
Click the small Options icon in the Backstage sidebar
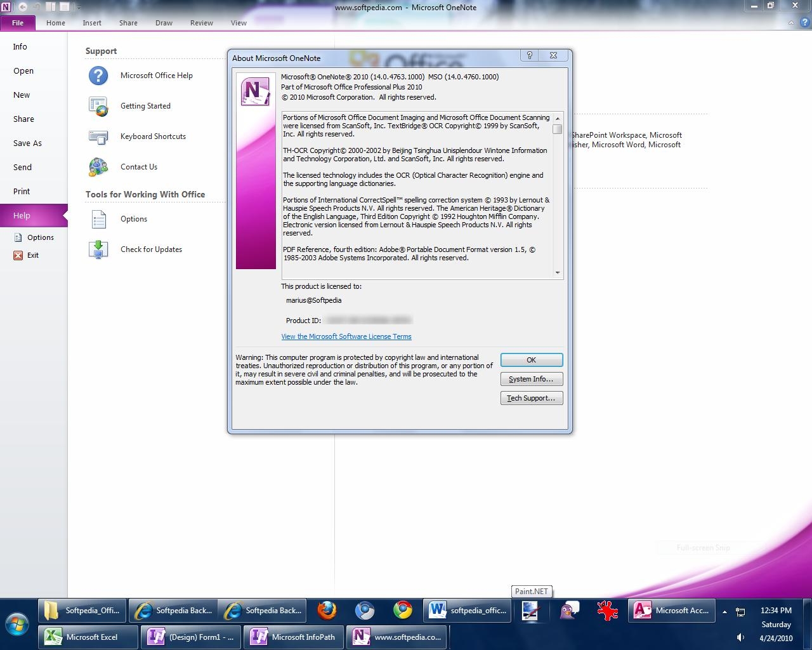click(18, 237)
